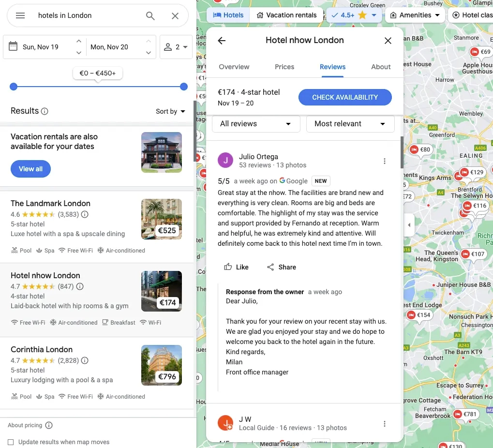This screenshot has width=493, height=448.
Task: Open more options for Julio Ortega's review
Action: point(384,161)
